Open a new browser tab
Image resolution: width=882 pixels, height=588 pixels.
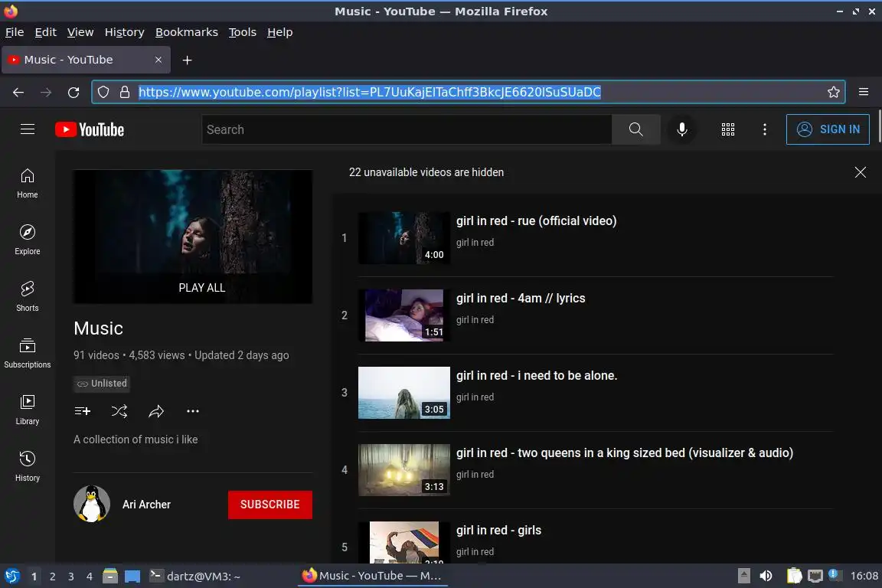tap(188, 60)
